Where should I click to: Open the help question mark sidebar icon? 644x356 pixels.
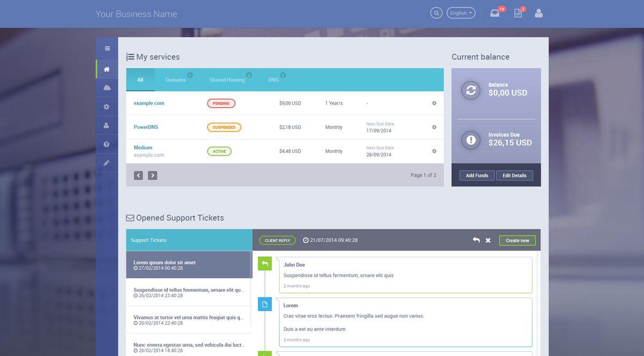tap(107, 144)
